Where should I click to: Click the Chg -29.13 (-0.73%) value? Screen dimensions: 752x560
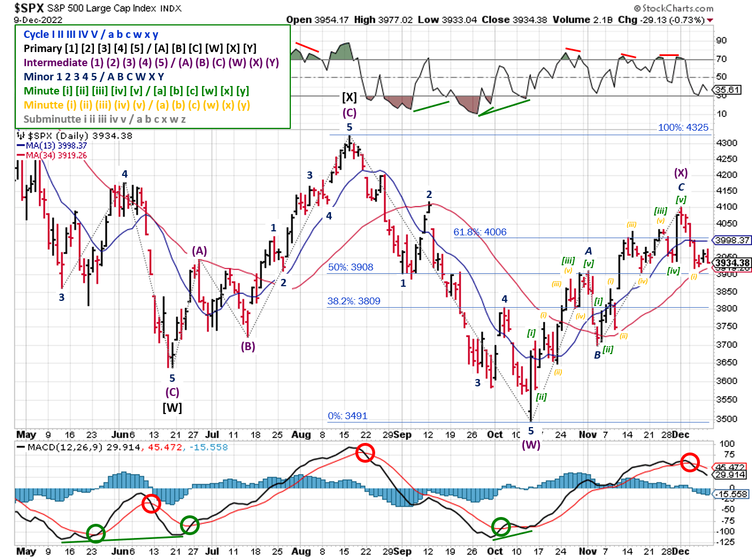click(x=661, y=20)
